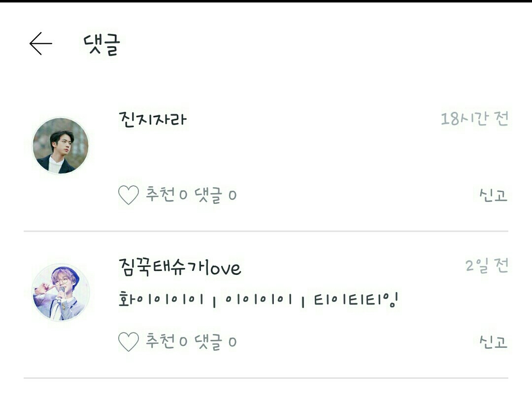Click the 18시간 전 timestamp

(x=474, y=119)
